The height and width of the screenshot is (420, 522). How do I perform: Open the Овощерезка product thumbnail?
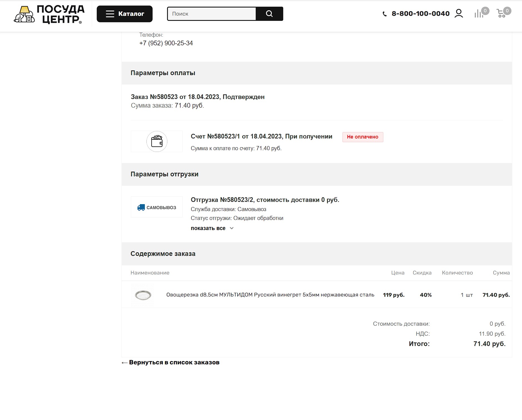point(143,295)
